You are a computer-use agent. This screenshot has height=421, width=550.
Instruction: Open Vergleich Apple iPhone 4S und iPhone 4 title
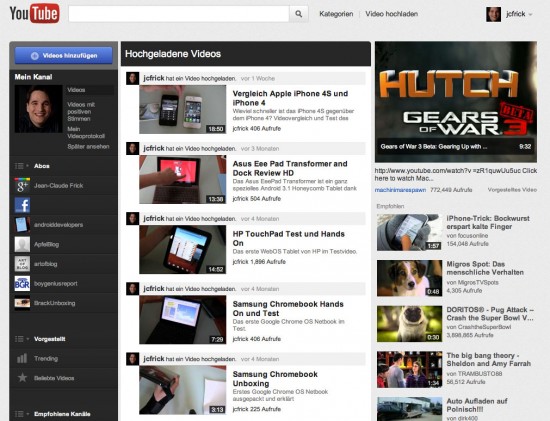point(290,98)
